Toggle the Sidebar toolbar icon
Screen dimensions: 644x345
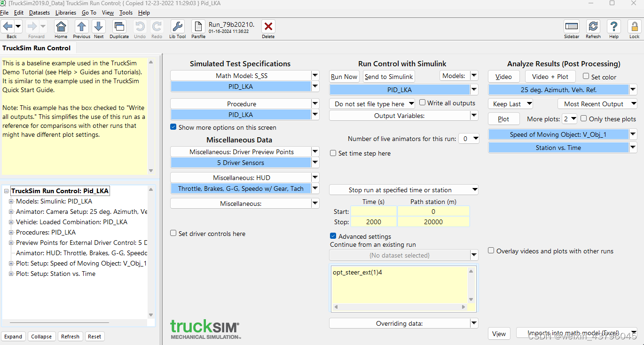click(572, 26)
